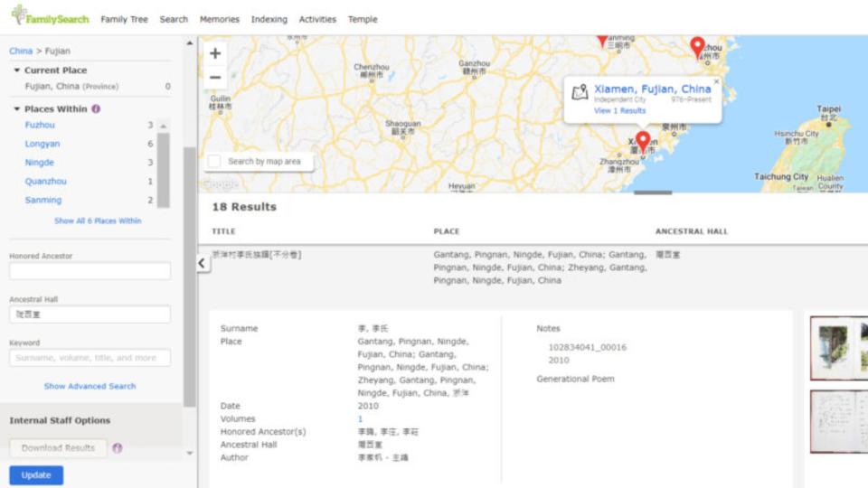
Task: Collapse the Places Within section
Action: click(x=16, y=109)
